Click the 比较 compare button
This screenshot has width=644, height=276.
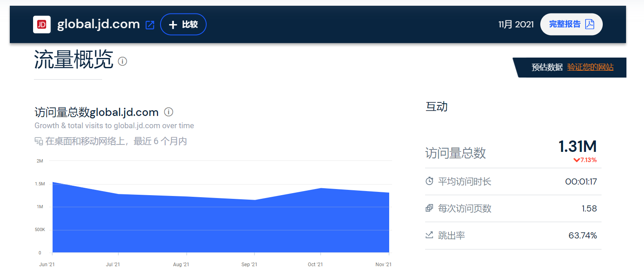tap(183, 24)
